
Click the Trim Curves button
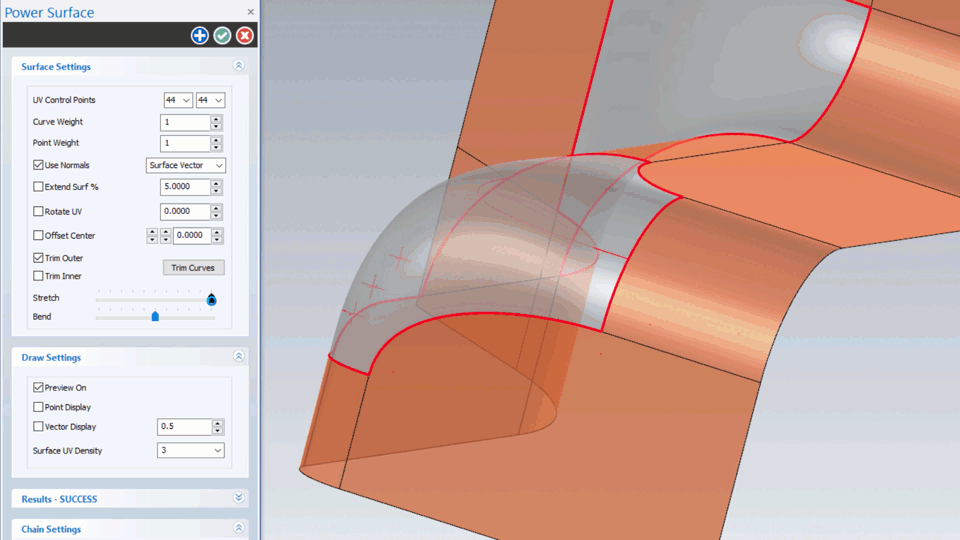pos(194,268)
